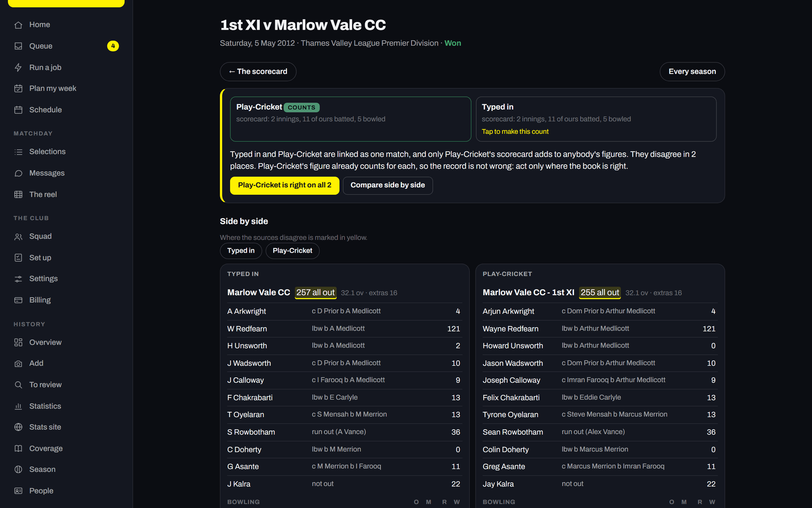Screen dimensions: 812x508
Task: Click the Statistics bar chart icon
Action: [x=18, y=406]
